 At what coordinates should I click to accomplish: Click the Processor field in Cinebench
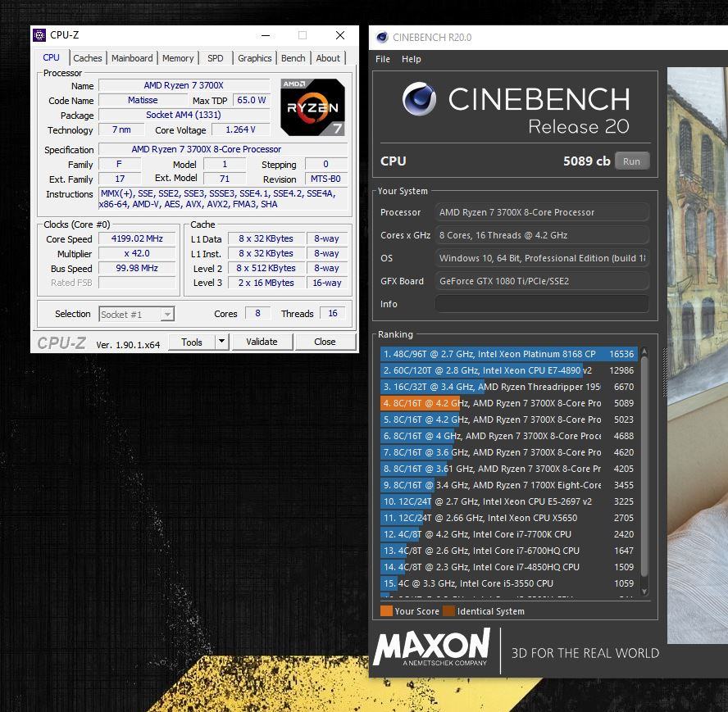541,212
